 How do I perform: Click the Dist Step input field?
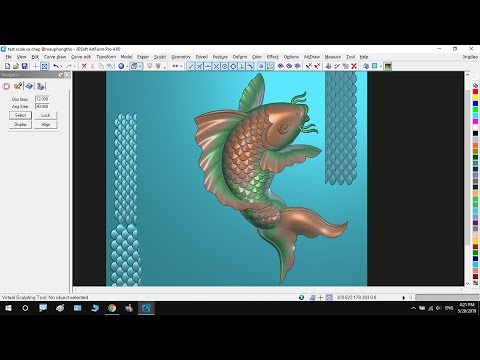pos(42,99)
